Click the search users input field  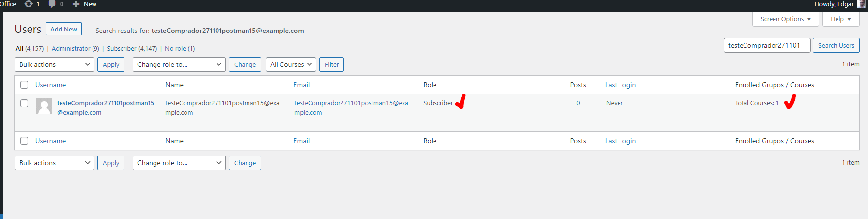tap(767, 45)
